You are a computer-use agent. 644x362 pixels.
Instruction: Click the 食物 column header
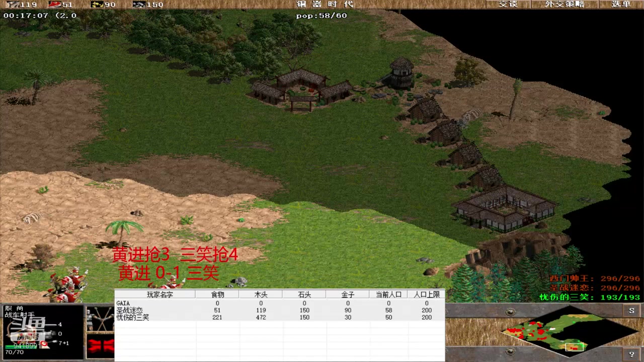(x=217, y=295)
